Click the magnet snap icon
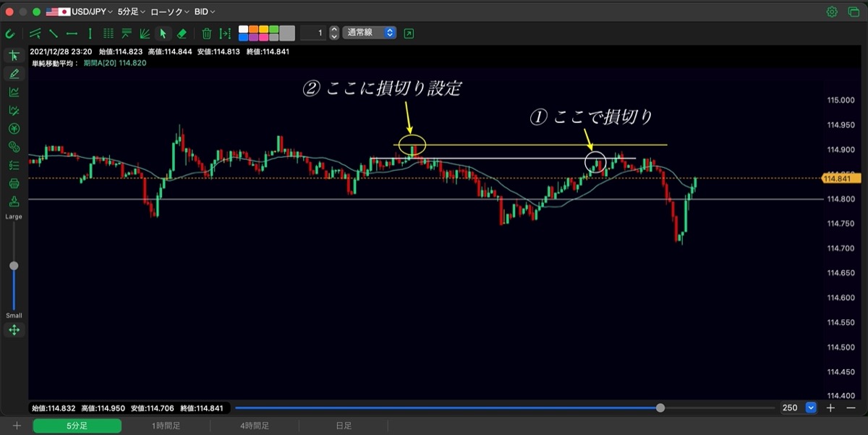Viewport: 868px width, 435px height. click(10, 33)
